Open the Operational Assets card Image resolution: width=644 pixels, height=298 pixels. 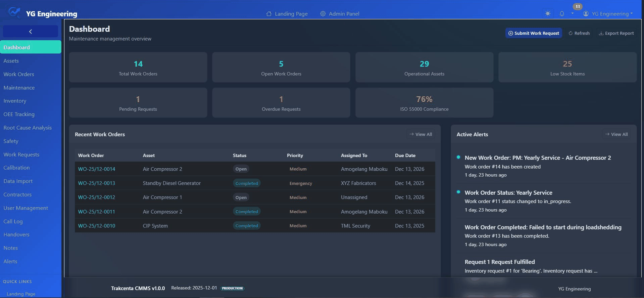coord(425,67)
